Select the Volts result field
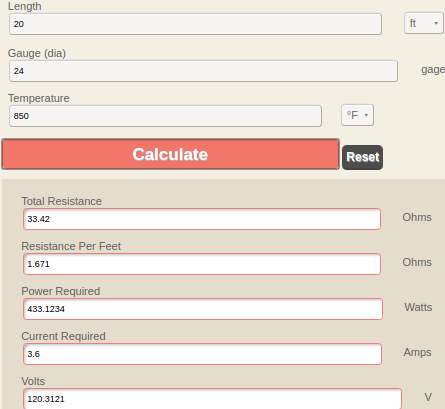Viewport: 445px width, 409px height. pos(212,399)
